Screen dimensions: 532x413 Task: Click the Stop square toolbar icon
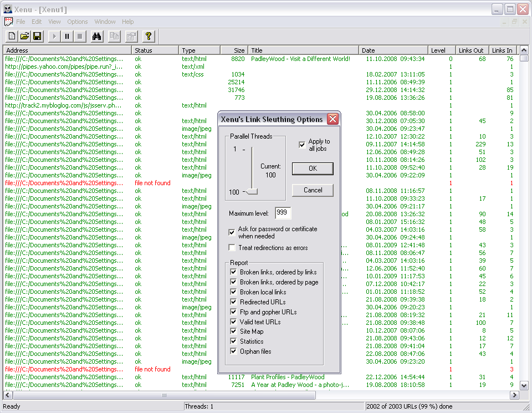(80, 37)
